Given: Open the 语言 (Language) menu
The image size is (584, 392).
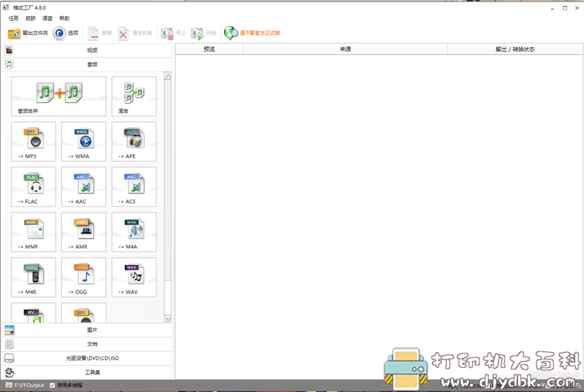Looking at the screenshot, I should (x=47, y=18).
